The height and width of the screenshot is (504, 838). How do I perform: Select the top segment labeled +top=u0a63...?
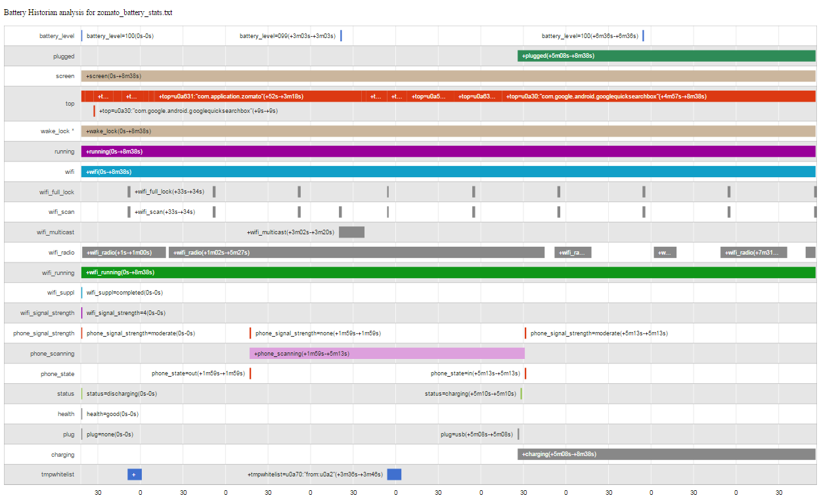[x=477, y=96]
